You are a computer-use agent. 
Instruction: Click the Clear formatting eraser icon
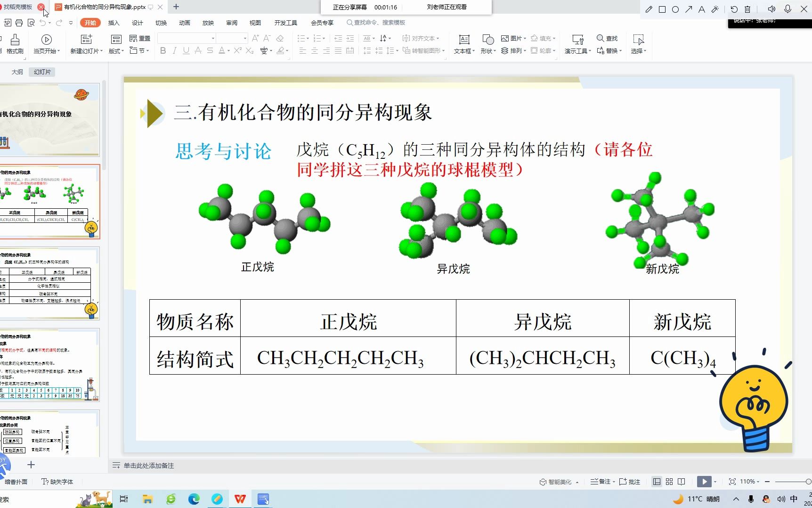[280, 38]
